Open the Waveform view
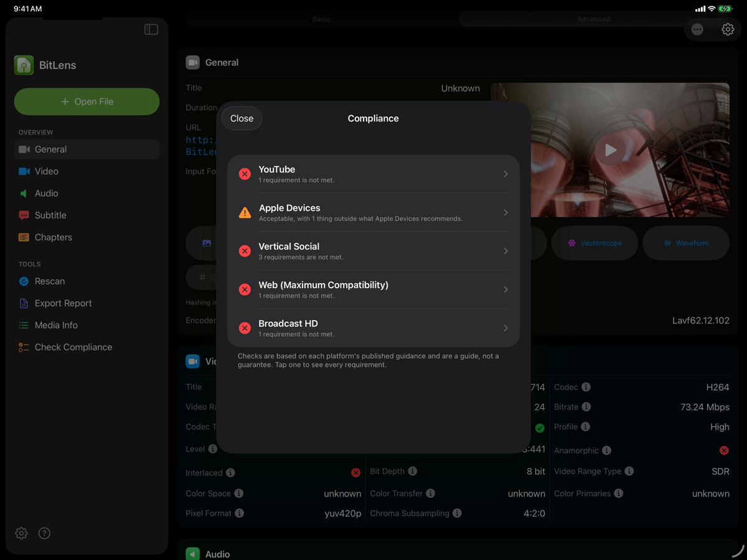 click(686, 243)
